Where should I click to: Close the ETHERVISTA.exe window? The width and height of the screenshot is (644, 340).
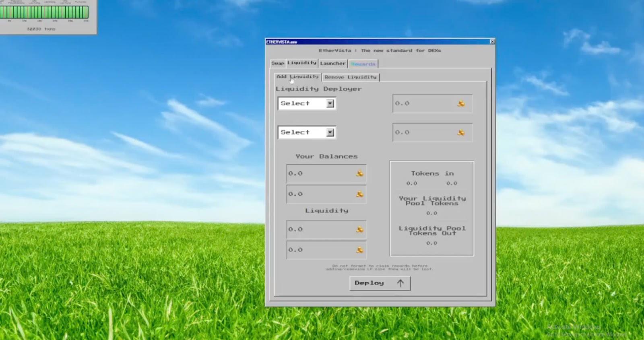pyautogui.click(x=492, y=41)
